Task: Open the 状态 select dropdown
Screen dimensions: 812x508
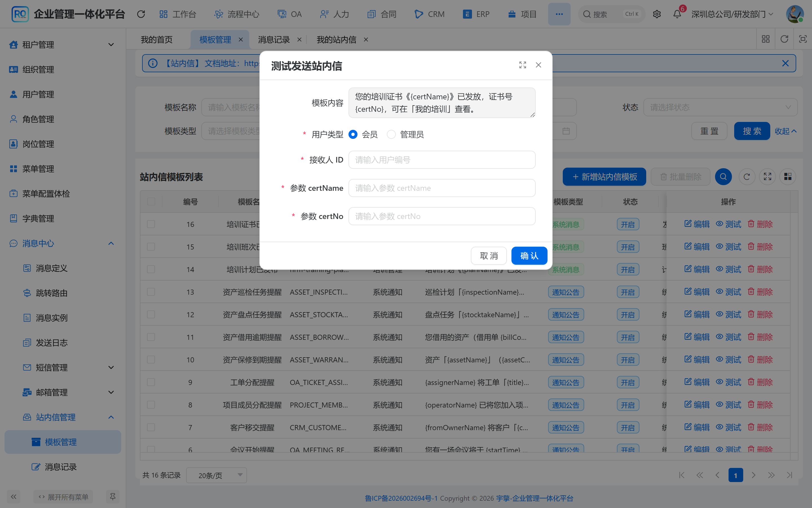Action: pos(720,108)
